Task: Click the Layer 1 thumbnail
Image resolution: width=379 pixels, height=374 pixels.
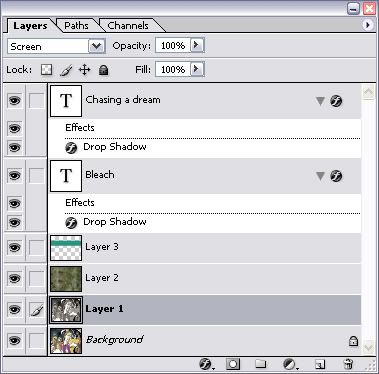Action: click(x=66, y=310)
